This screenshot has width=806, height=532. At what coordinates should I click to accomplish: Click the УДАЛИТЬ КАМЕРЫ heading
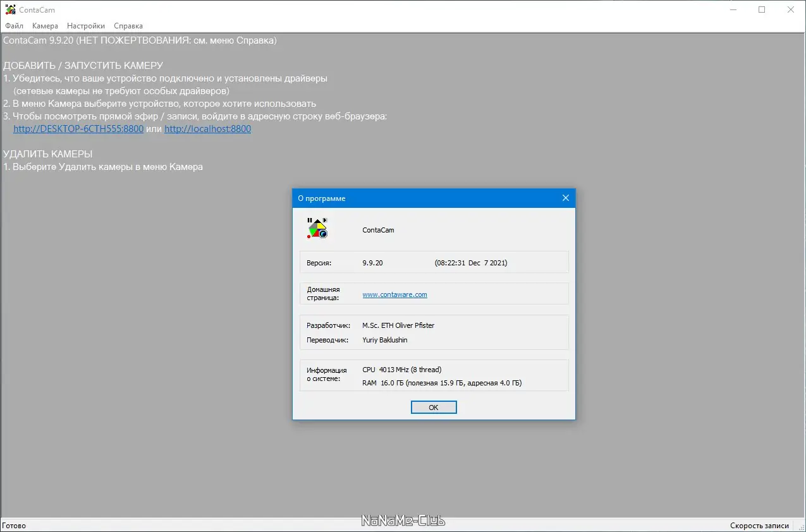[48, 154]
